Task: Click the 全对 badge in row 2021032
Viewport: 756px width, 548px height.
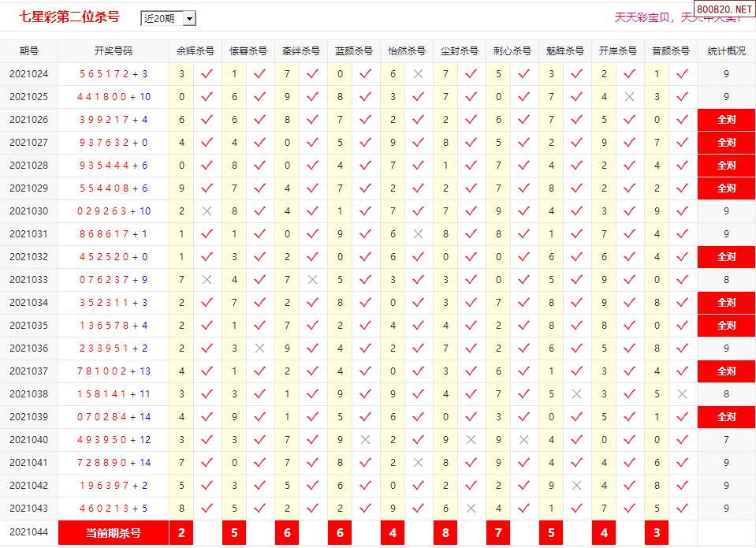Action: (726, 256)
